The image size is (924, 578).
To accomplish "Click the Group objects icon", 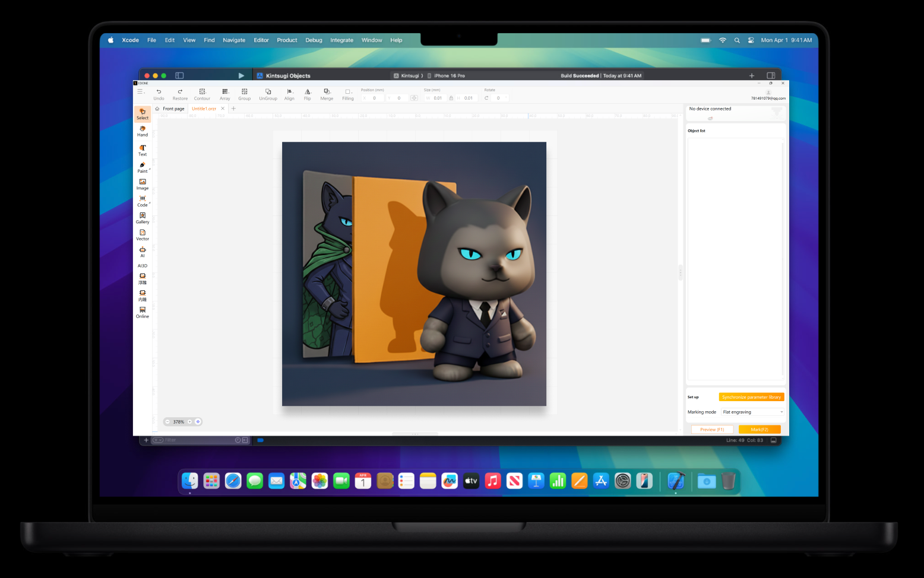I will coord(244,94).
